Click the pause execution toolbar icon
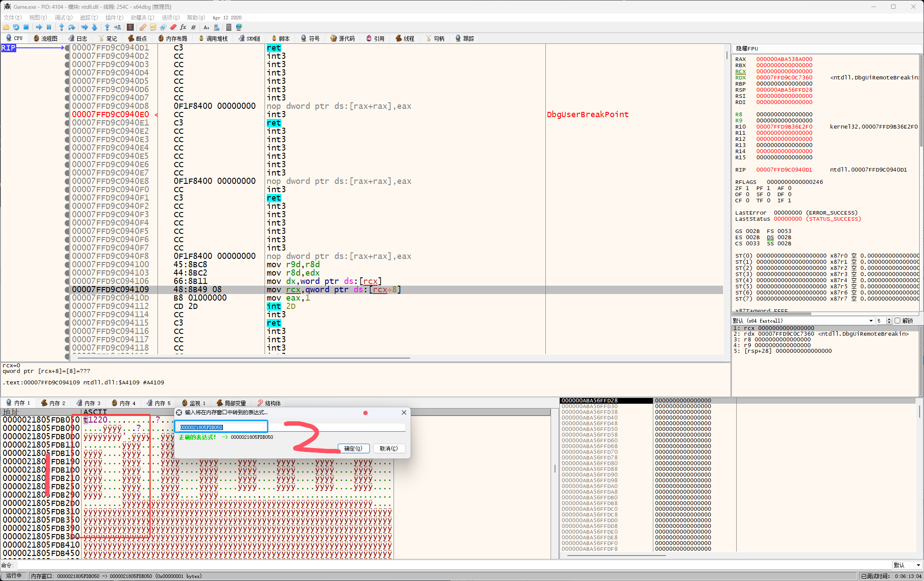This screenshot has width=924, height=581. (x=49, y=27)
